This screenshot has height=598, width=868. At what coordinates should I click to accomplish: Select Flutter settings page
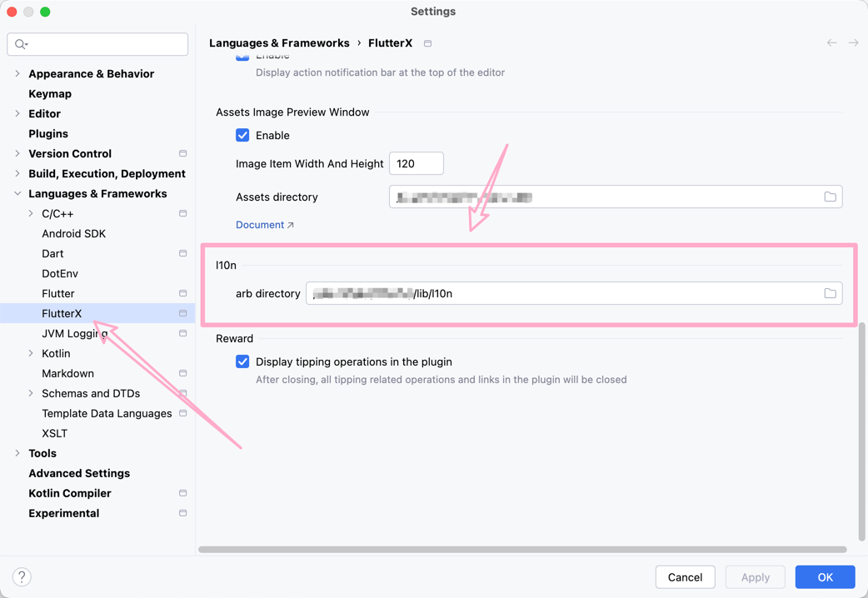click(58, 293)
